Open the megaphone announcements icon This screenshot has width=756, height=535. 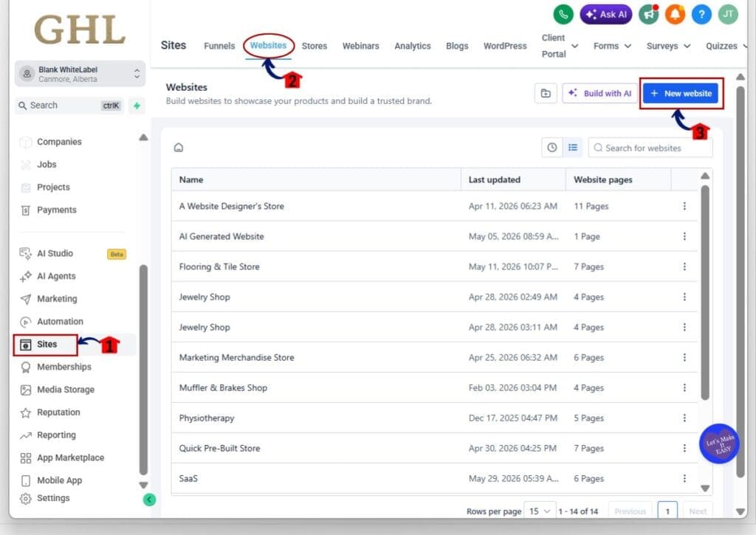[x=649, y=14]
